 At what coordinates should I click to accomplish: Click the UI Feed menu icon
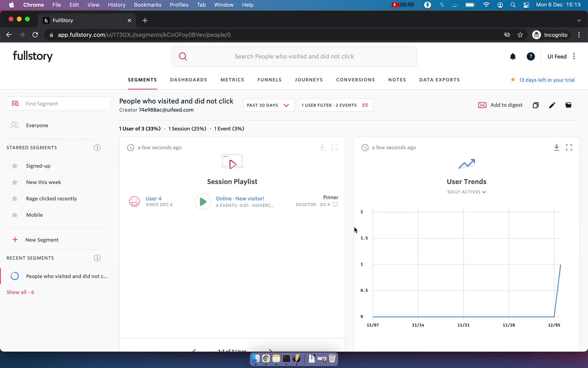(x=574, y=56)
